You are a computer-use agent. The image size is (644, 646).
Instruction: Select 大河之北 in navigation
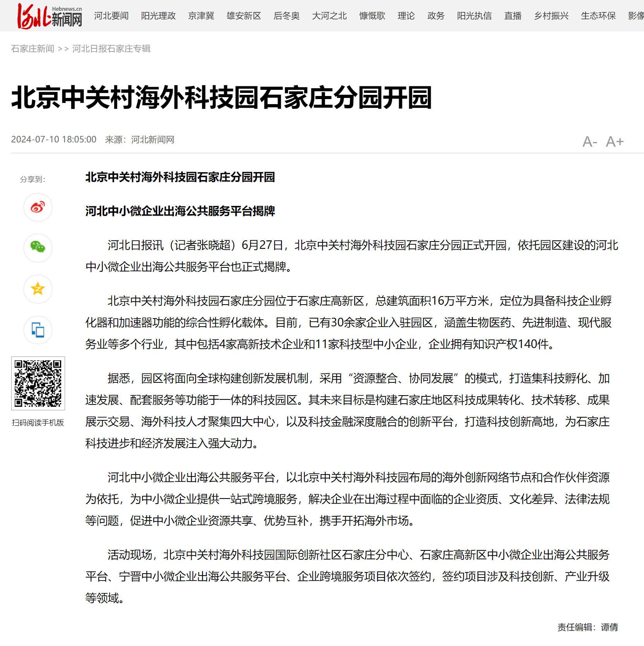[x=330, y=16]
